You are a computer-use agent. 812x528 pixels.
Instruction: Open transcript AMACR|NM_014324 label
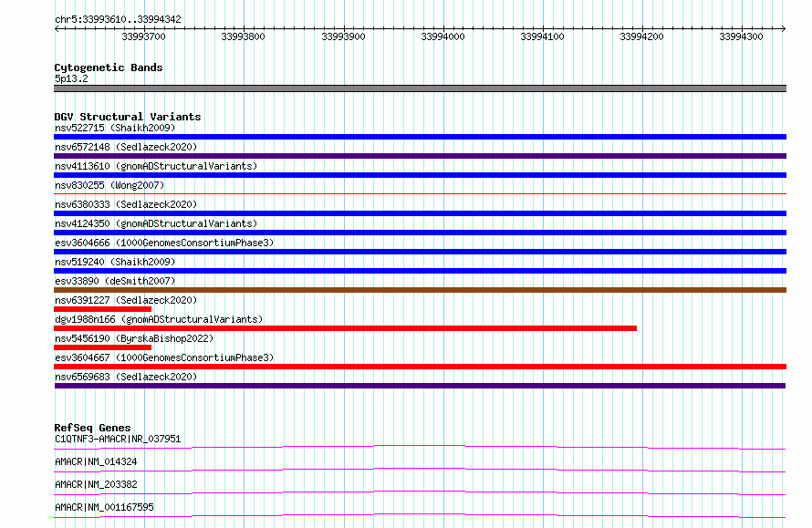tap(96, 461)
